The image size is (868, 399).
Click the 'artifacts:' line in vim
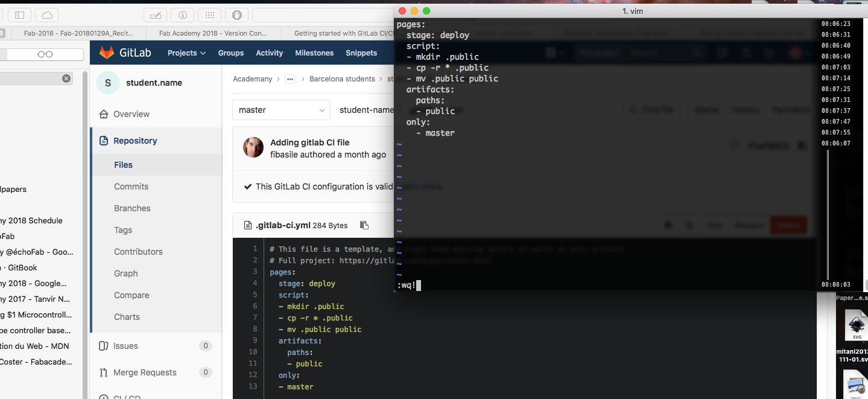click(430, 89)
